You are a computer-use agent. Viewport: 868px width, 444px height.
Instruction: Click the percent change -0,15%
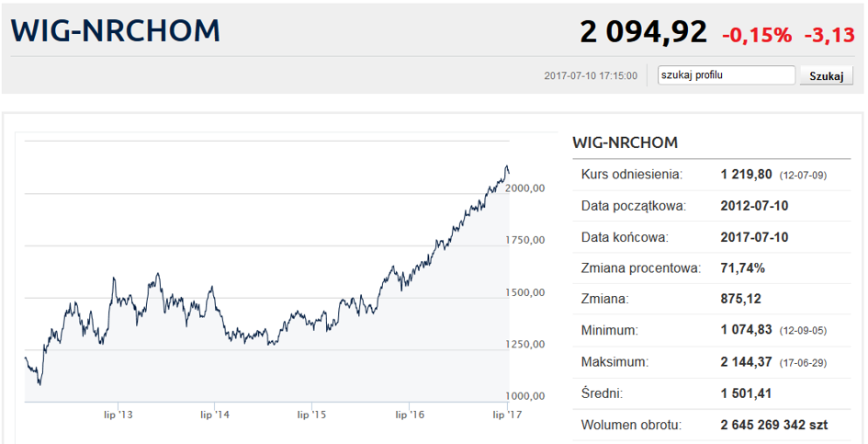[756, 35]
